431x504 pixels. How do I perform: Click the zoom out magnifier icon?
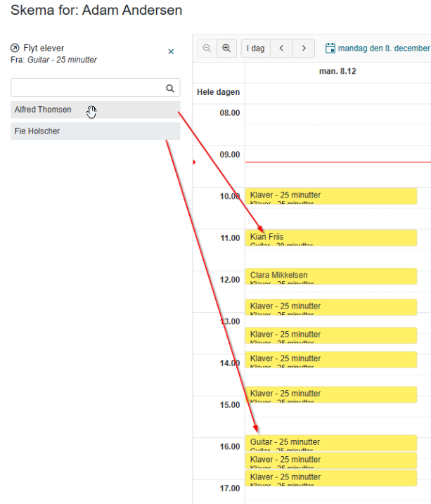pos(207,49)
